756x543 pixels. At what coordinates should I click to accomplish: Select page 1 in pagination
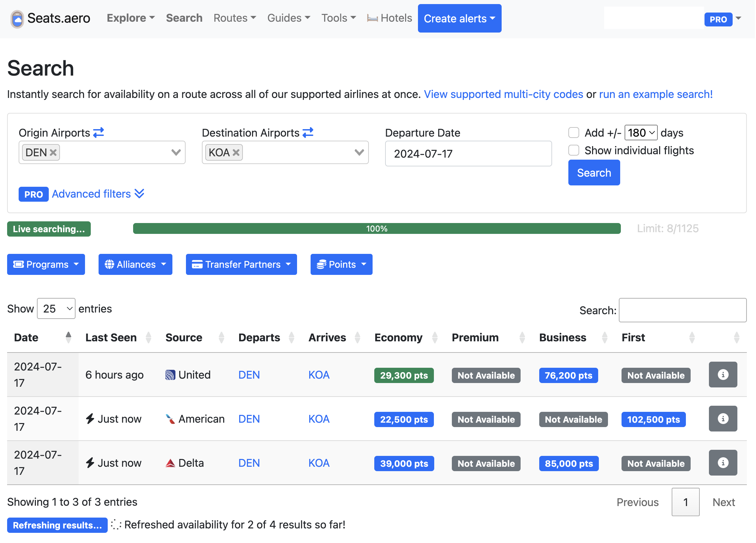[x=686, y=502]
